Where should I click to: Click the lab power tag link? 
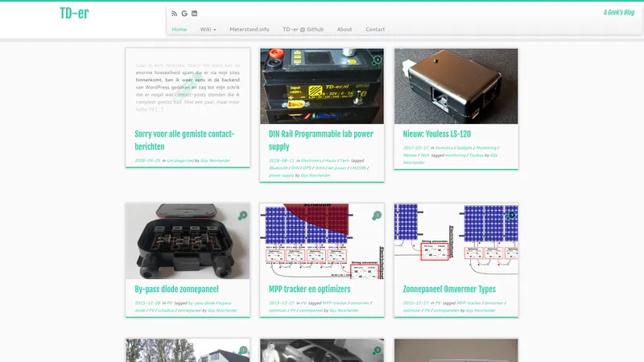pyautogui.click(x=337, y=168)
